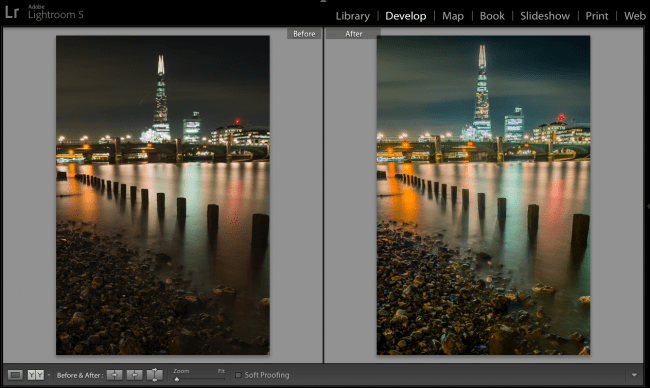
Task: Click the Before label
Action: point(304,34)
